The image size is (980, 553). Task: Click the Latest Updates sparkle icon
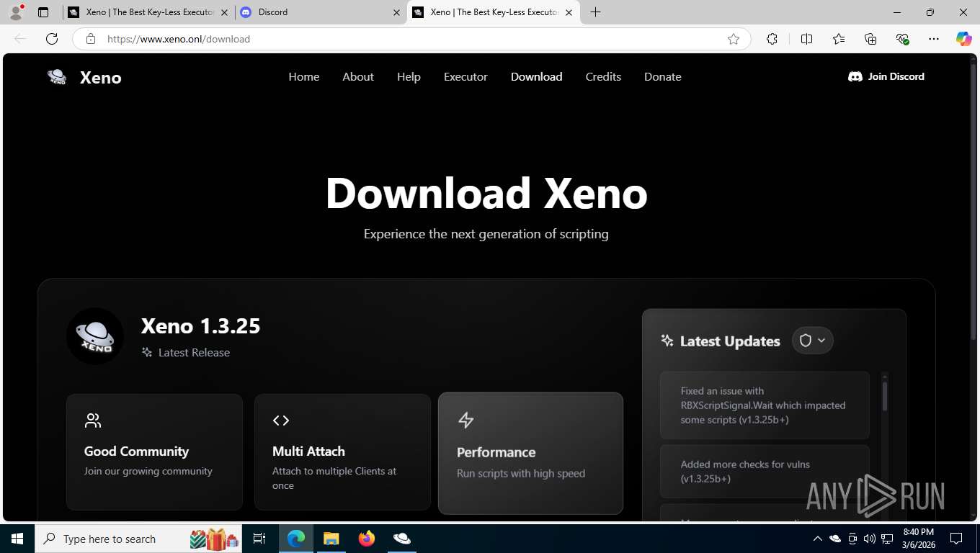pos(667,341)
